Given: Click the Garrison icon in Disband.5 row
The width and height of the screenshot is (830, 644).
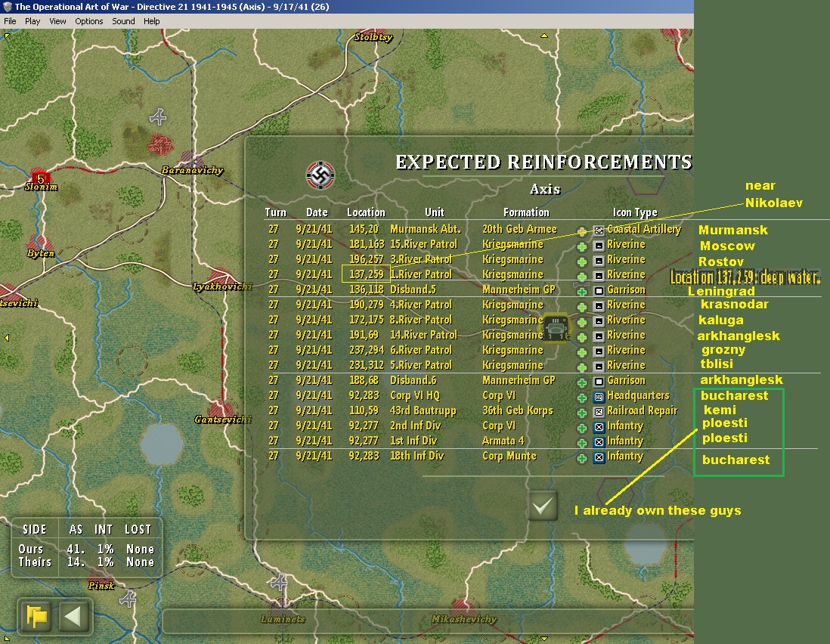Looking at the screenshot, I should coord(599,291).
